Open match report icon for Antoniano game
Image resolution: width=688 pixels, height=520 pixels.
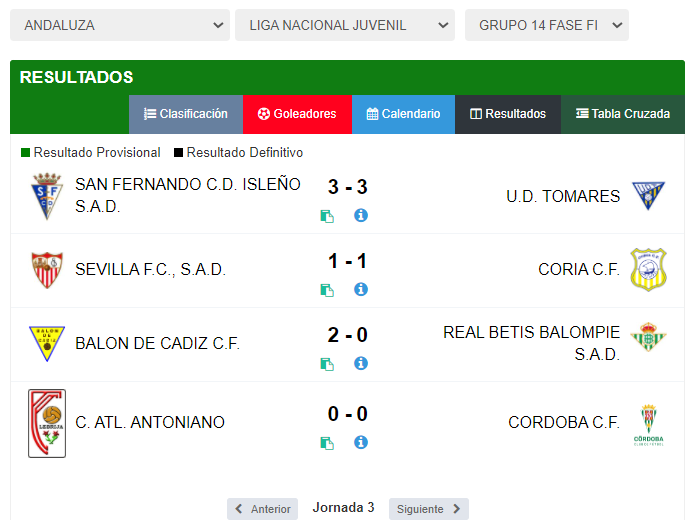327,443
